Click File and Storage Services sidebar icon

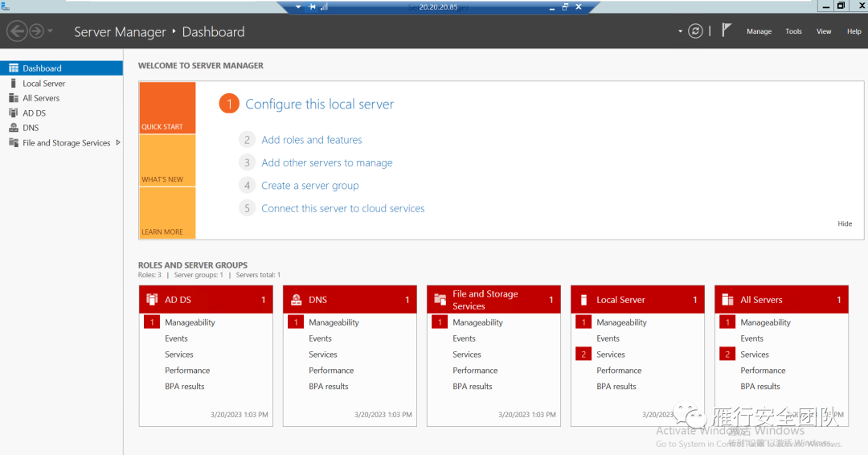(x=14, y=143)
